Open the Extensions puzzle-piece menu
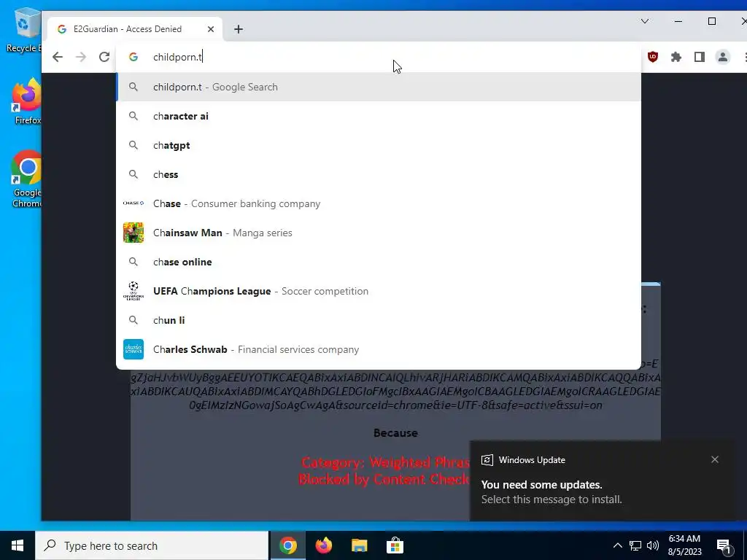 676,57
